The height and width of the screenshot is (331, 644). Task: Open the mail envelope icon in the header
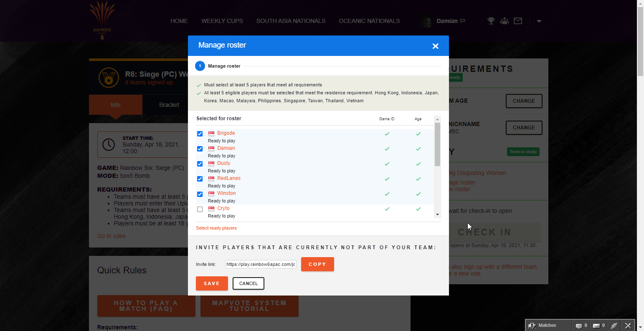pos(518,21)
